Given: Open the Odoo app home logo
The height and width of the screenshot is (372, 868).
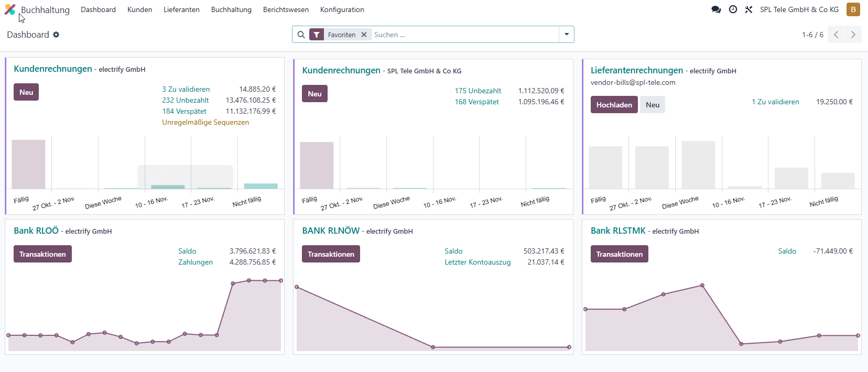Looking at the screenshot, I should pyautogui.click(x=10, y=9).
